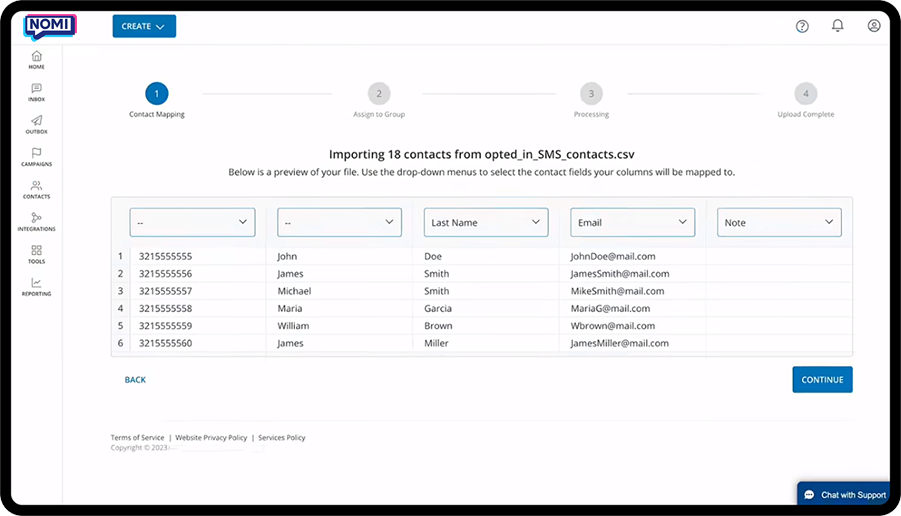Open the first column mapping dropdown

[192, 222]
